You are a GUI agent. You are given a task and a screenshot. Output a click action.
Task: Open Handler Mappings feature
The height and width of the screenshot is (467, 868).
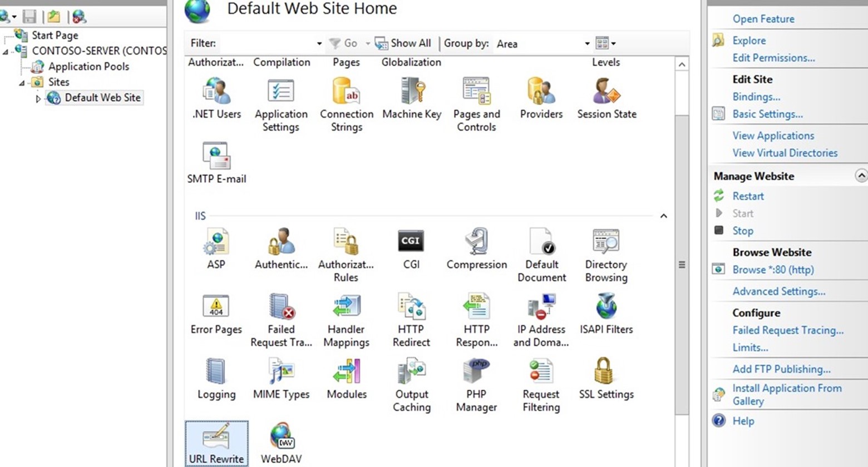tap(346, 321)
